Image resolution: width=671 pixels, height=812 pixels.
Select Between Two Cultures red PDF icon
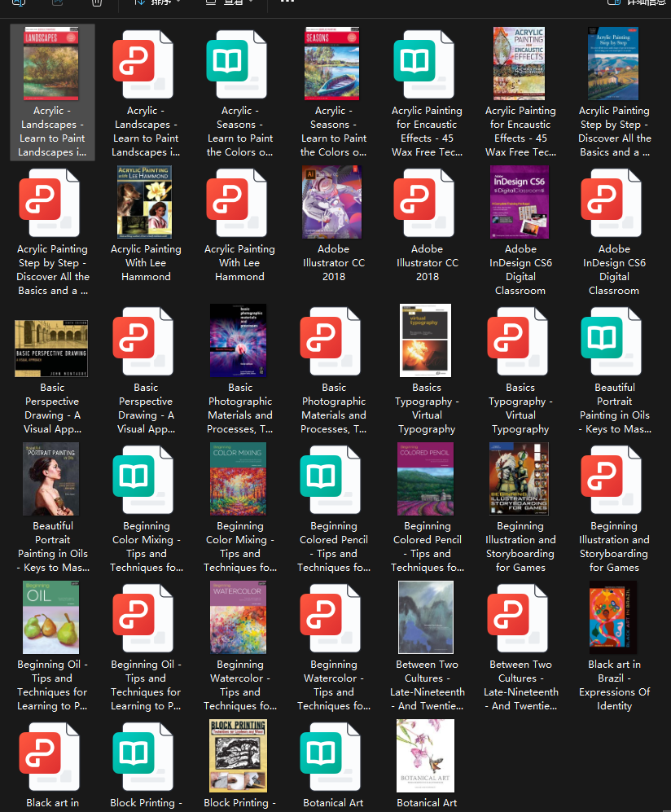click(518, 617)
